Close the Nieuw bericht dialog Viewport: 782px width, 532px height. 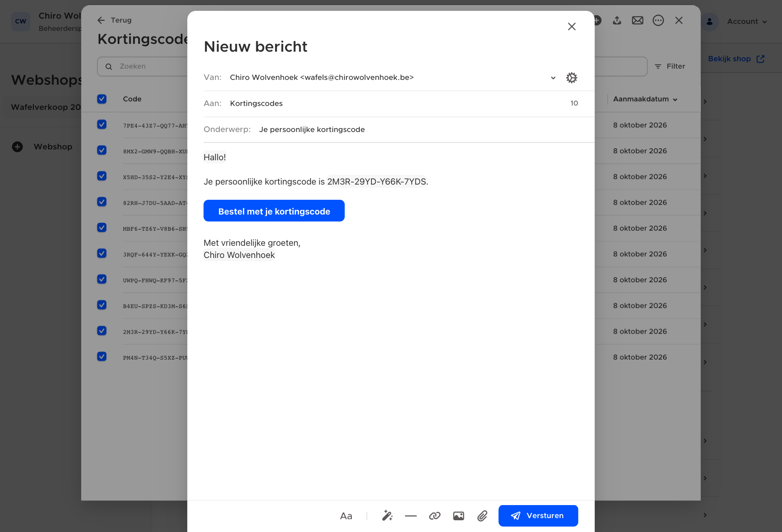click(572, 26)
